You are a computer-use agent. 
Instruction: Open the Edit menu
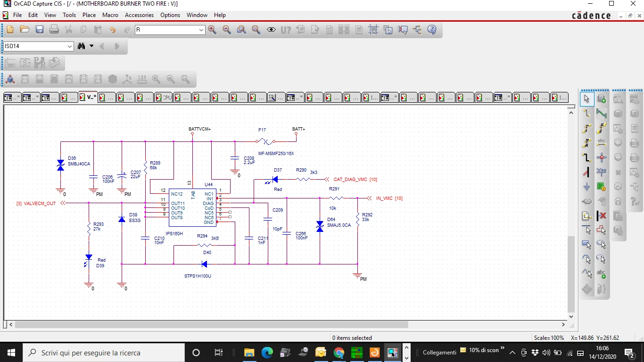[x=33, y=15]
